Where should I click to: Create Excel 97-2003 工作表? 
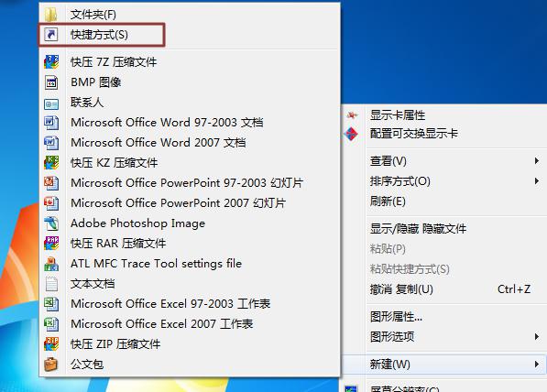pyautogui.click(x=190, y=304)
